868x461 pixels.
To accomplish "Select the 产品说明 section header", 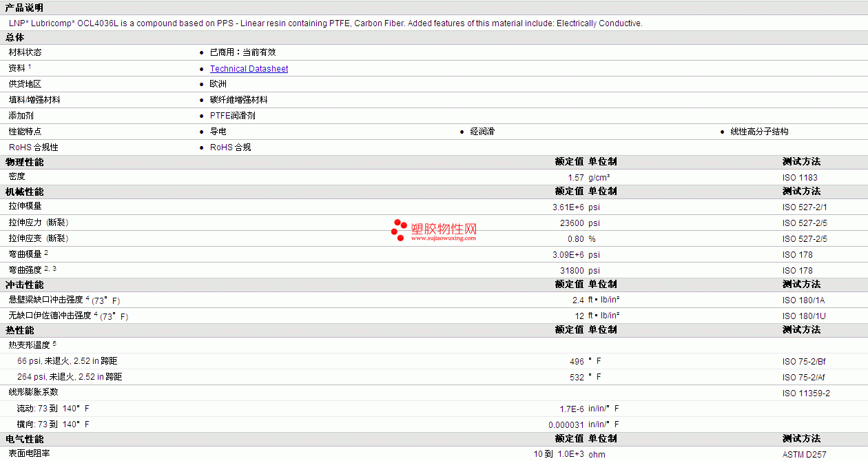I will tap(24, 8).
